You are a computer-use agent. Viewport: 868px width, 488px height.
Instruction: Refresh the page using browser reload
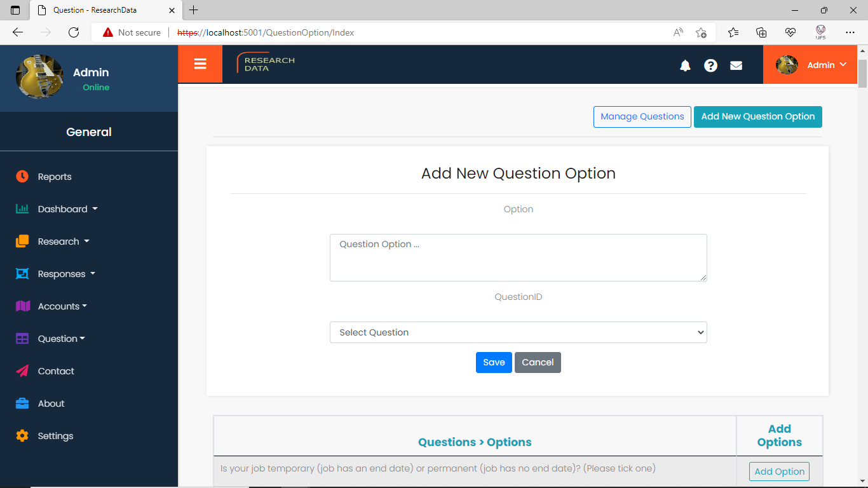pyautogui.click(x=74, y=32)
